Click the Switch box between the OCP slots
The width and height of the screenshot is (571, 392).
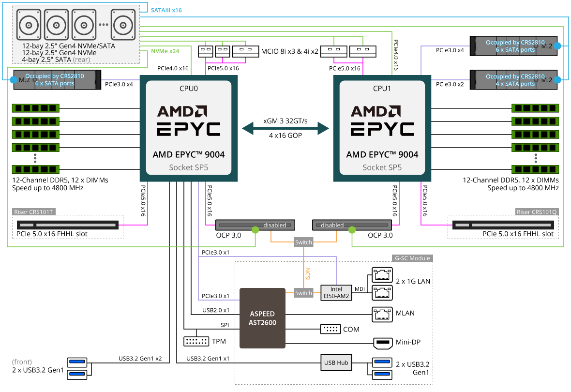point(303,241)
